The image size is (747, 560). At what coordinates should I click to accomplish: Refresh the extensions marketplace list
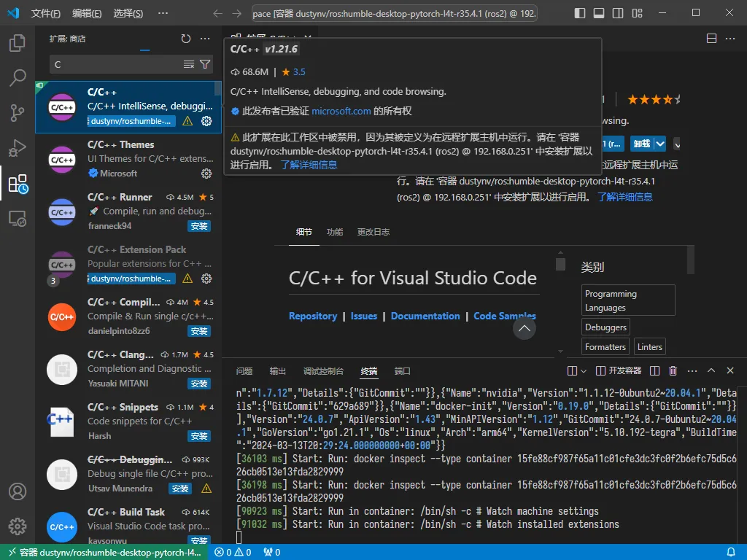point(186,39)
